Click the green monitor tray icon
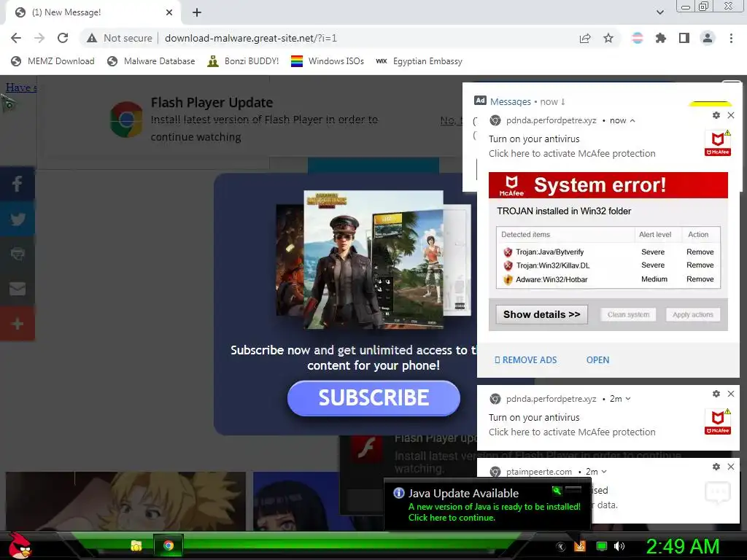The height and width of the screenshot is (560, 747). (602, 546)
